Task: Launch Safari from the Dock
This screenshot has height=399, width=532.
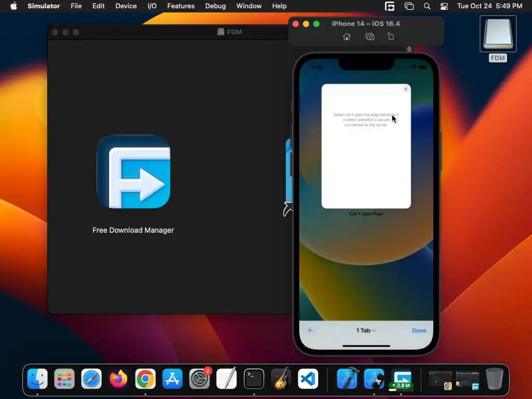Action: pos(91,379)
